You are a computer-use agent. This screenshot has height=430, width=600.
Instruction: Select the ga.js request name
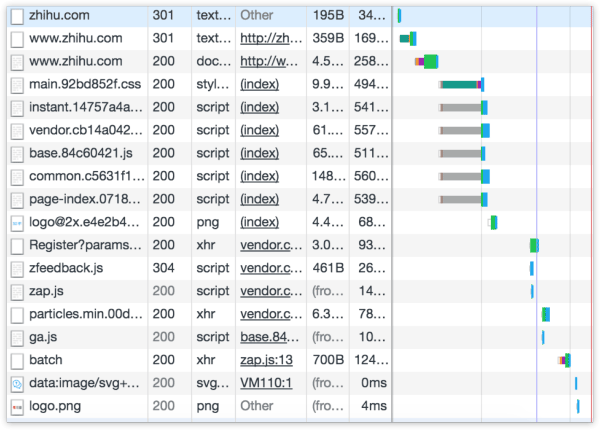(x=43, y=337)
